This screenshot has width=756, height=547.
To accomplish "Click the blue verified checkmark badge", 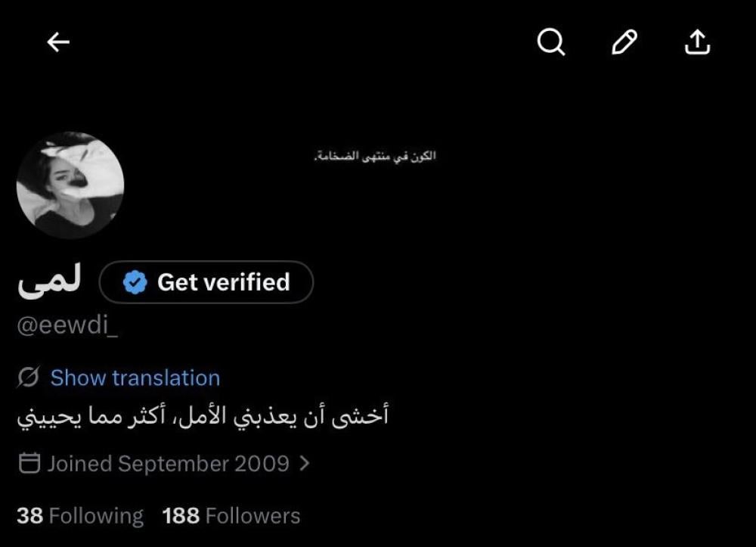I will pyautogui.click(x=135, y=282).
